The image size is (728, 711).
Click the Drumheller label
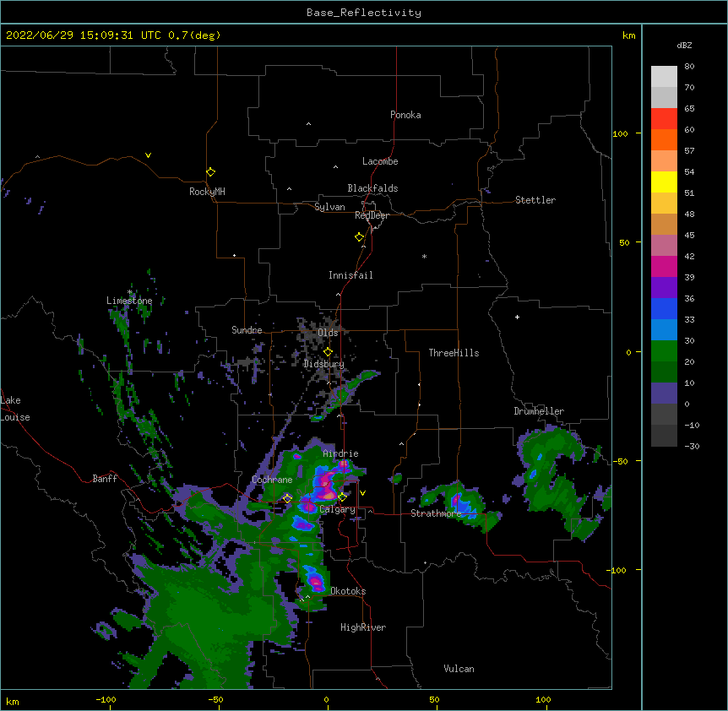[539, 411]
